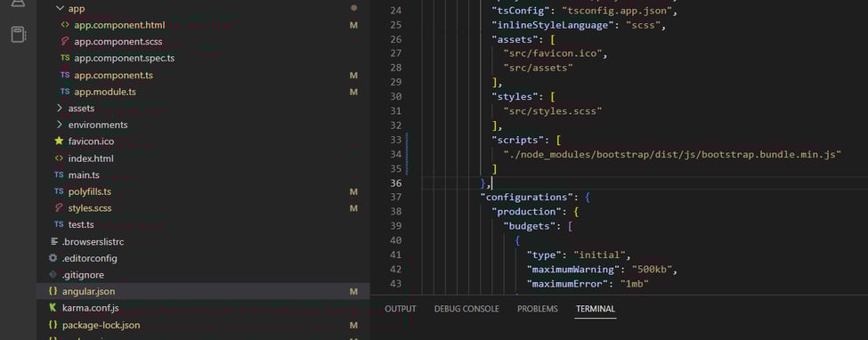The width and height of the screenshot is (868, 340).
Task: Open app.component.ts file
Action: click(x=113, y=75)
